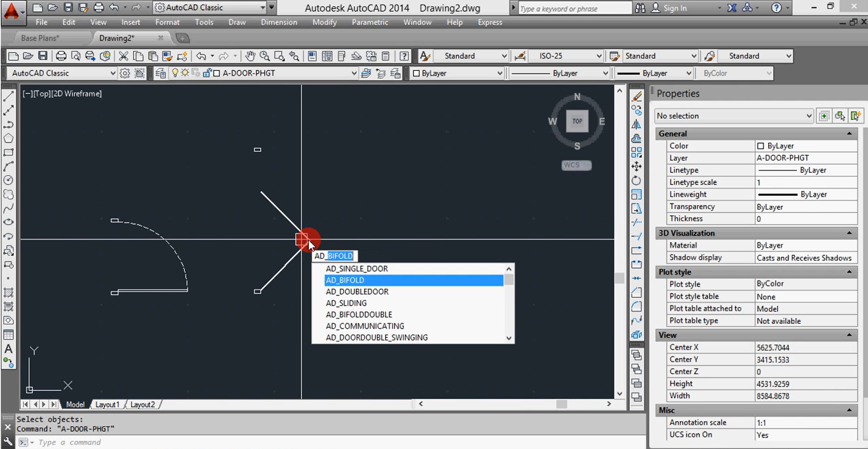Screen dimensions: 868x449
Task: Select the Pan hand tool
Action: (250, 56)
